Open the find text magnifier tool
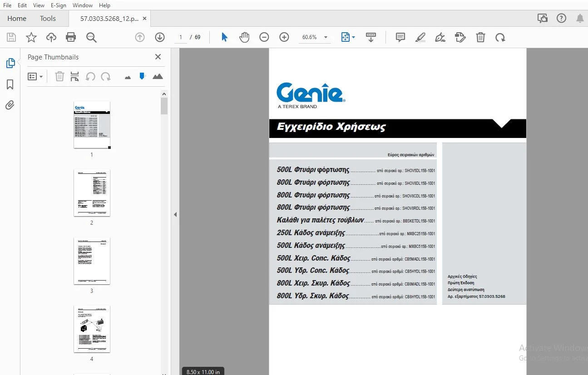The image size is (588, 375). pos(91,37)
